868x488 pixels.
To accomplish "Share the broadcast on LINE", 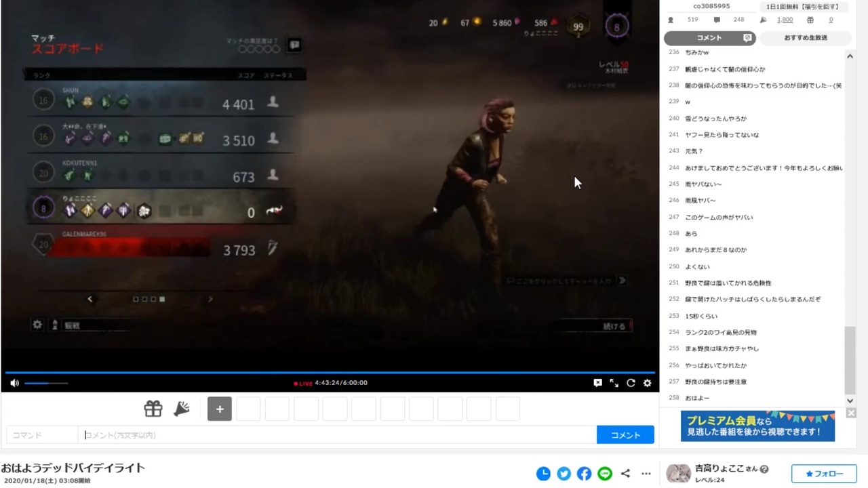I will pyautogui.click(x=605, y=474).
